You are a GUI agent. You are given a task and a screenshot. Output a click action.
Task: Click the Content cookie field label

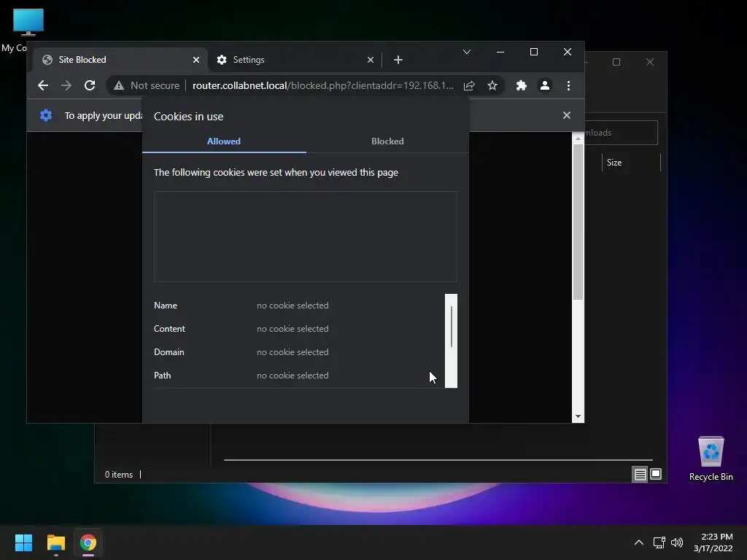tap(169, 329)
